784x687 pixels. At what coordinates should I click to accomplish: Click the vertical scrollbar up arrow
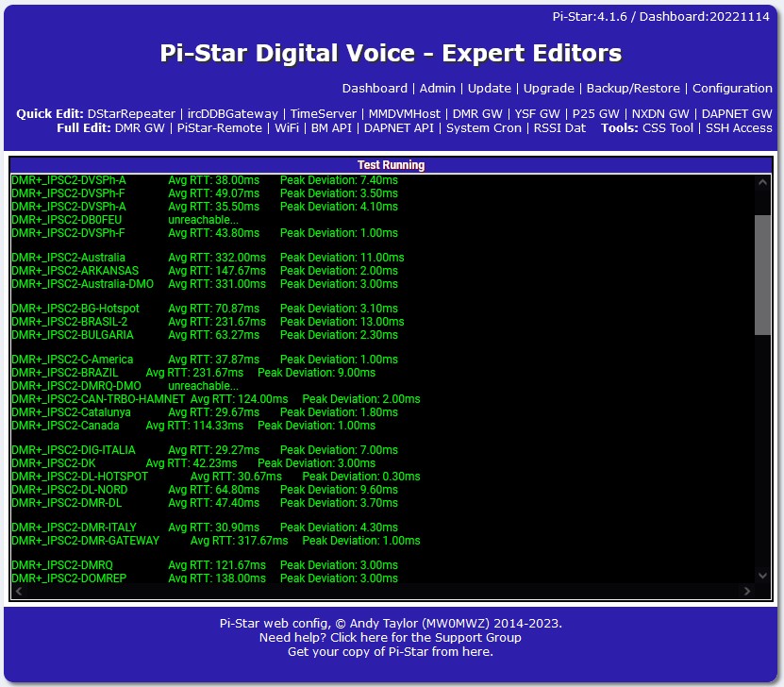click(762, 182)
